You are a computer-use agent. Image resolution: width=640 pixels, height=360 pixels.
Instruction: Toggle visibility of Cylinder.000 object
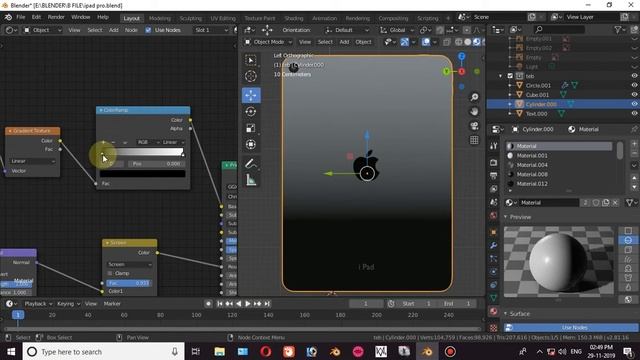click(x=634, y=104)
